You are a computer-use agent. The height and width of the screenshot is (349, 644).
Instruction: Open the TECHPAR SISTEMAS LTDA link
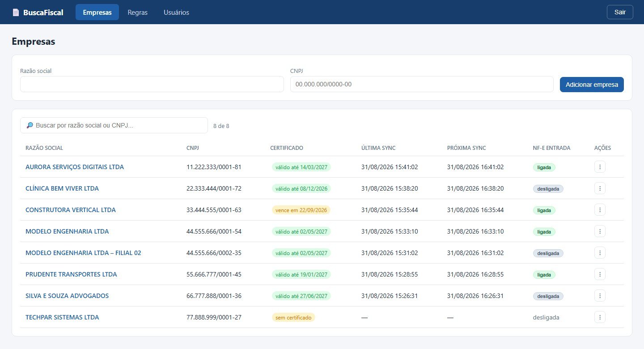pos(62,317)
